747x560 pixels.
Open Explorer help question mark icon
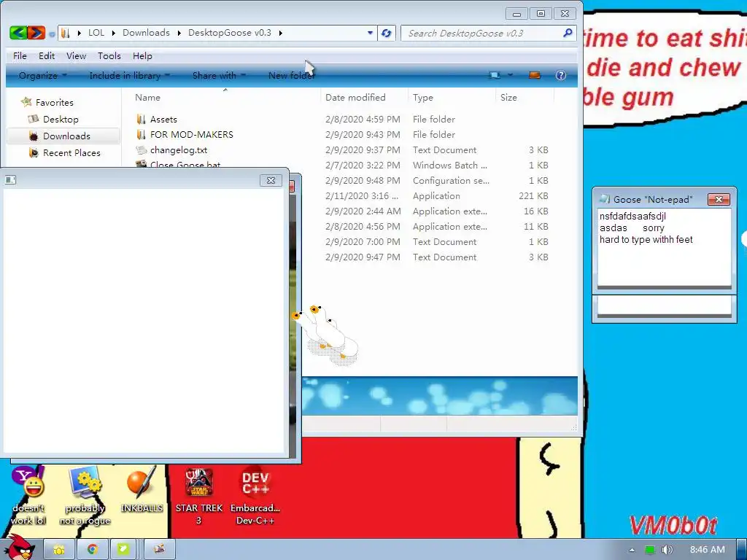(x=561, y=75)
